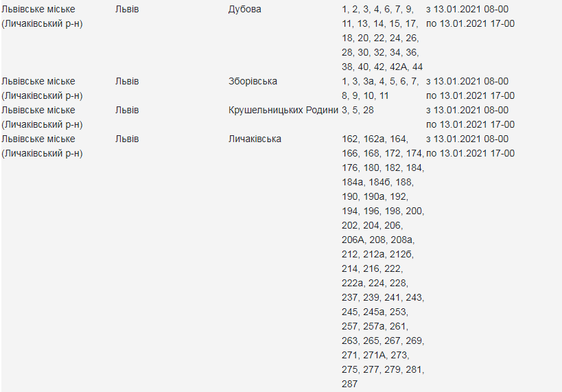Select the "Личаківська" street cell
Image resolution: width=562 pixels, height=392 pixels.
[x=255, y=139]
